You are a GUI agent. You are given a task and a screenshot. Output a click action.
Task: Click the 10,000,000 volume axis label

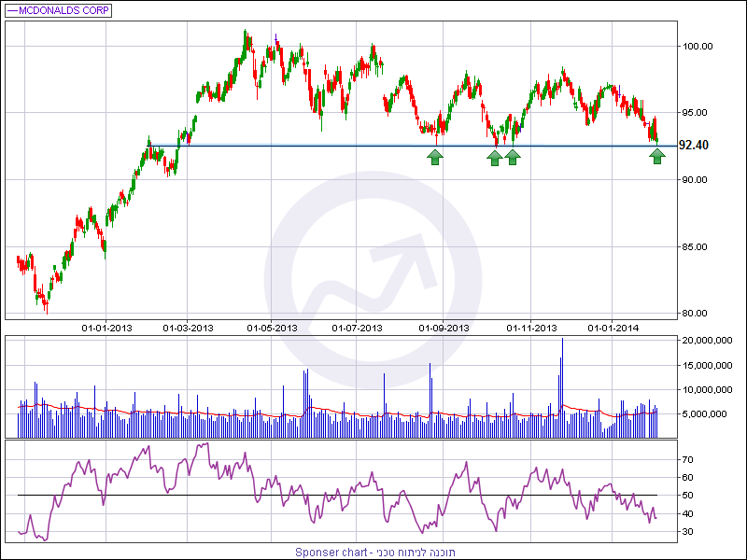(x=708, y=390)
